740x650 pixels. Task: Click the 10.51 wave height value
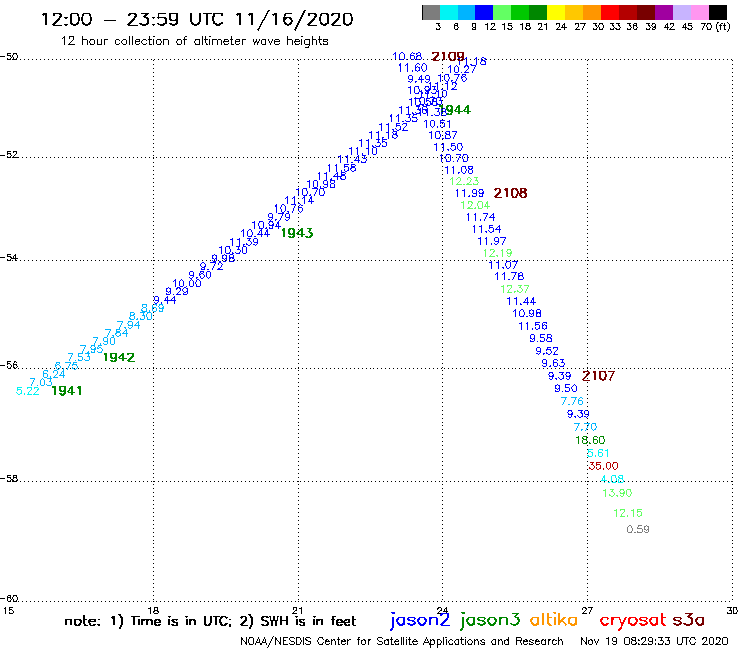click(x=437, y=124)
